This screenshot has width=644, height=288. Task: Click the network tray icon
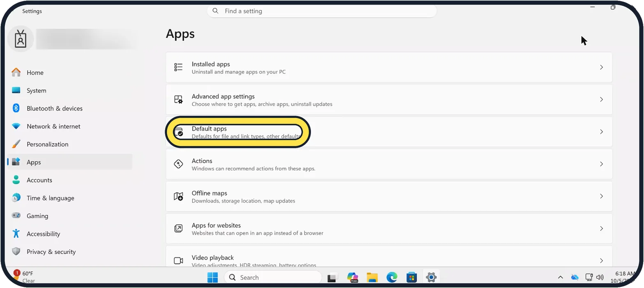tap(589, 277)
